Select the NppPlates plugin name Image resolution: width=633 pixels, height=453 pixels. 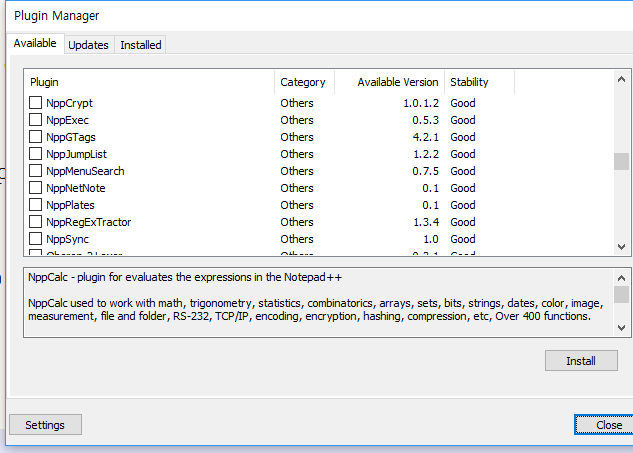[70, 205]
